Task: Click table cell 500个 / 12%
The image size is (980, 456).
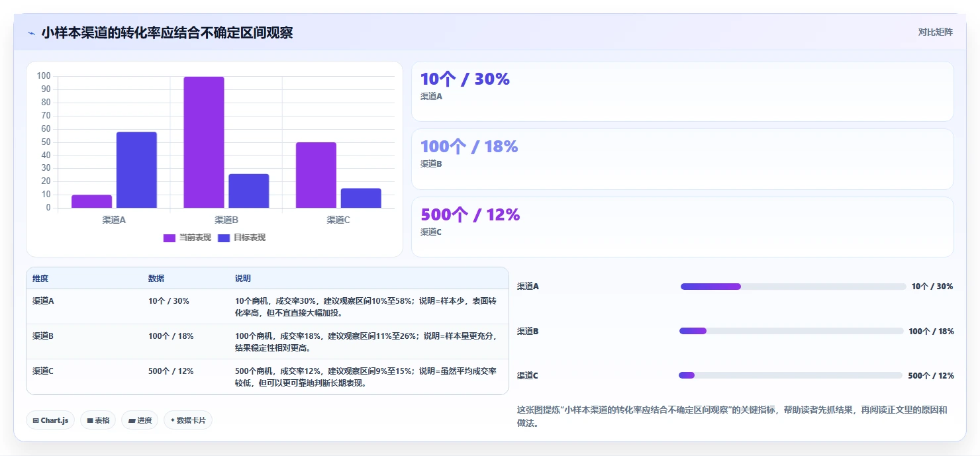Action: coord(171,371)
